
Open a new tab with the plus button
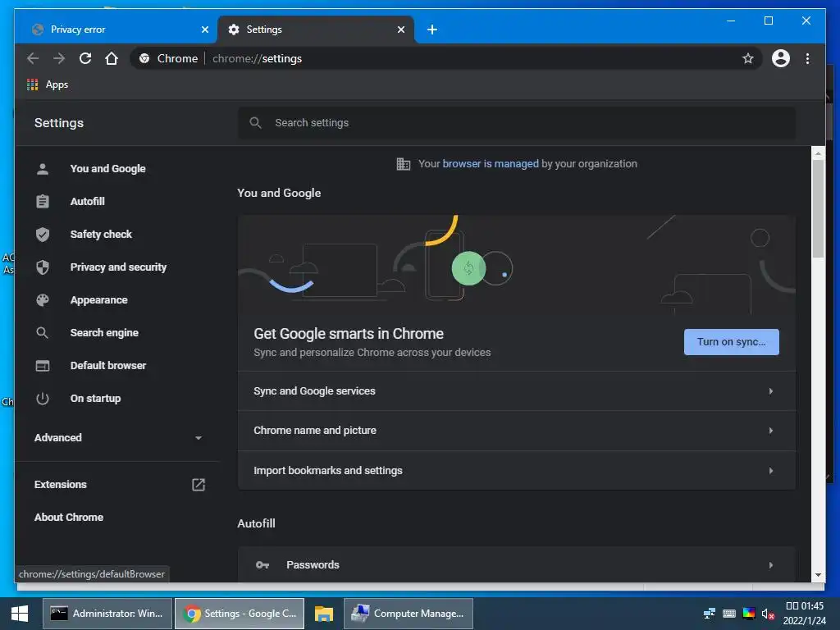432,30
